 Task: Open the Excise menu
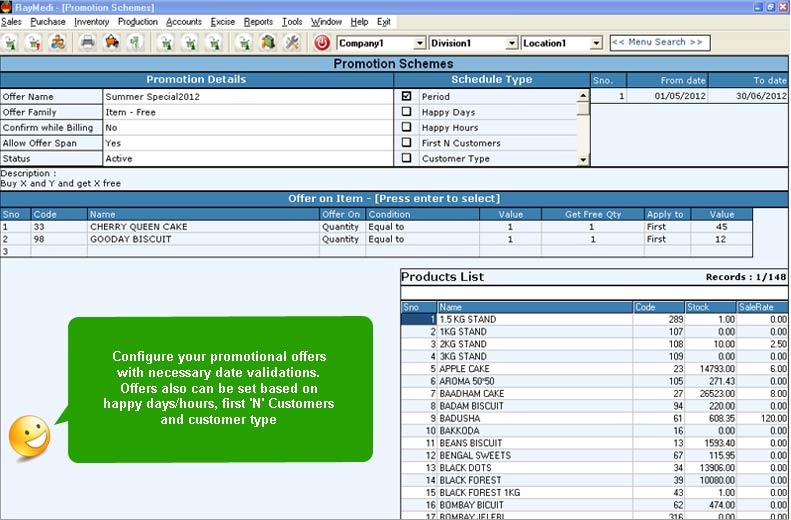coord(222,22)
